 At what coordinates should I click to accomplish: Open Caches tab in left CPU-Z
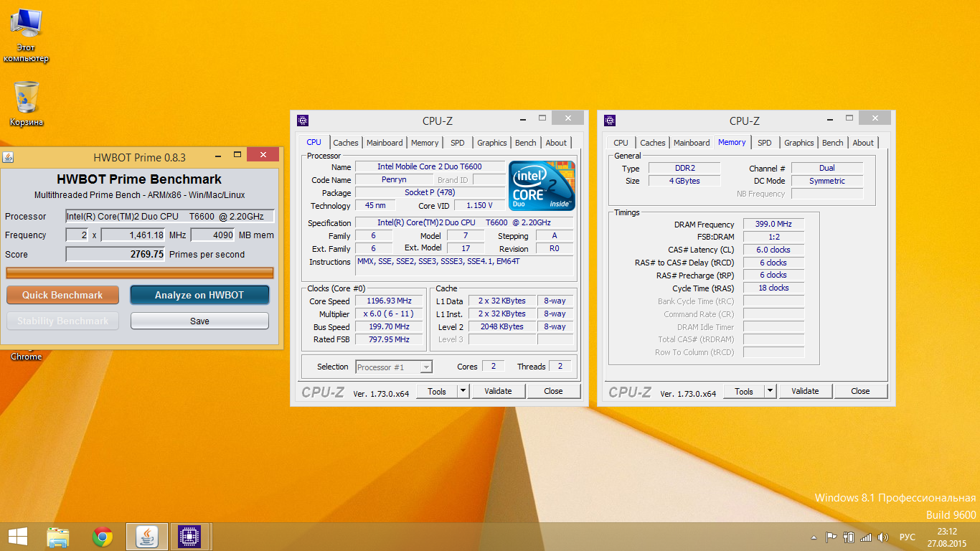pyautogui.click(x=346, y=143)
